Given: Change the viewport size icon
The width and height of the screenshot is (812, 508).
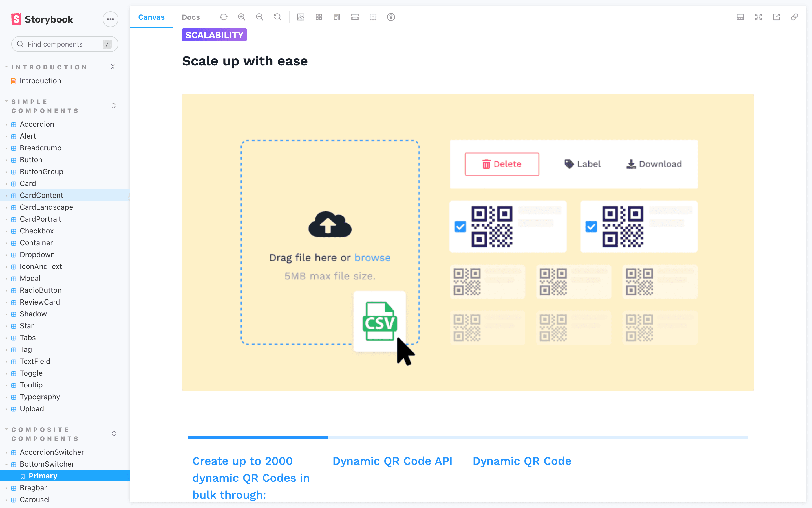Looking at the screenshot, I should [x=337, y=17].
